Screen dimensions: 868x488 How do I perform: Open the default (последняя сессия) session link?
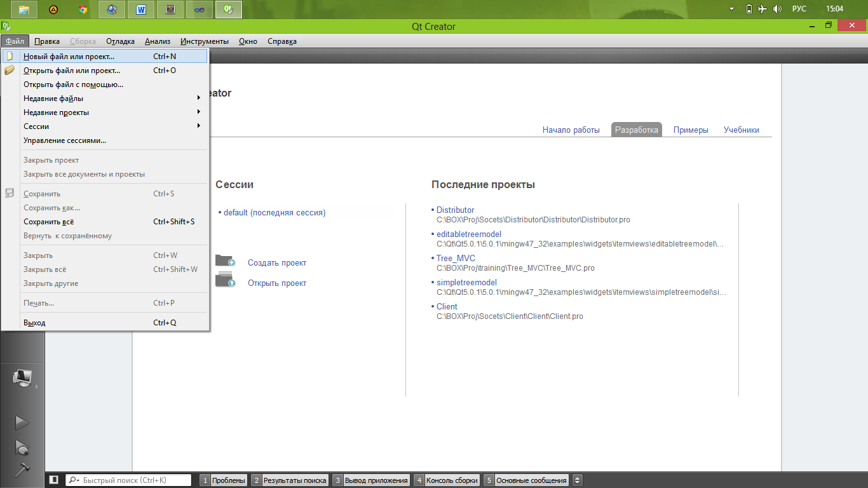coord(275,213)
